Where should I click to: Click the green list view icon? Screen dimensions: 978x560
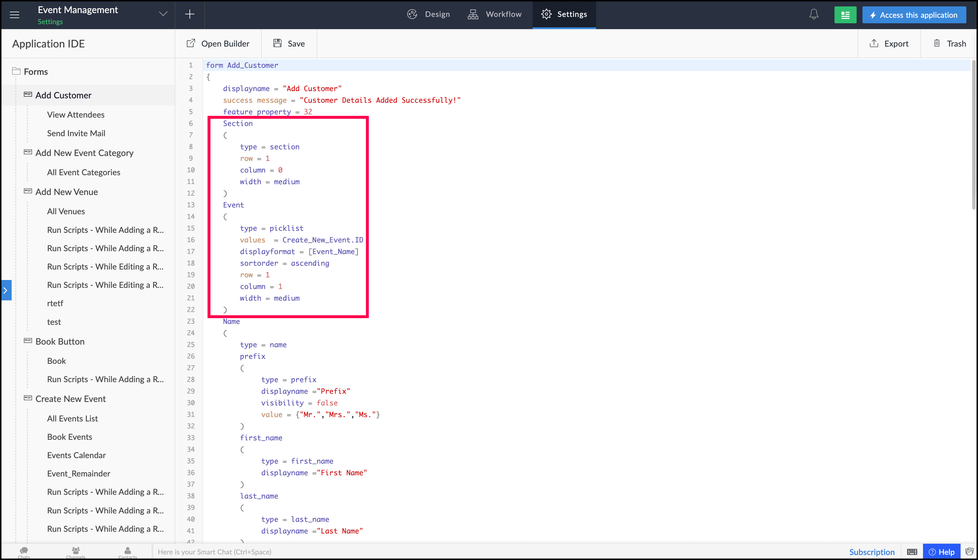pyautogui.click(x=845, y=15)
